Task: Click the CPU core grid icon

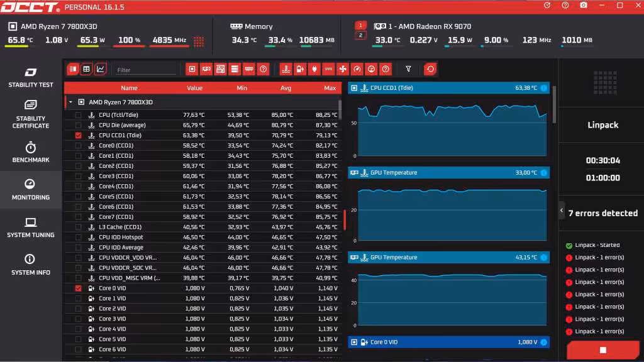Action: 199,41
